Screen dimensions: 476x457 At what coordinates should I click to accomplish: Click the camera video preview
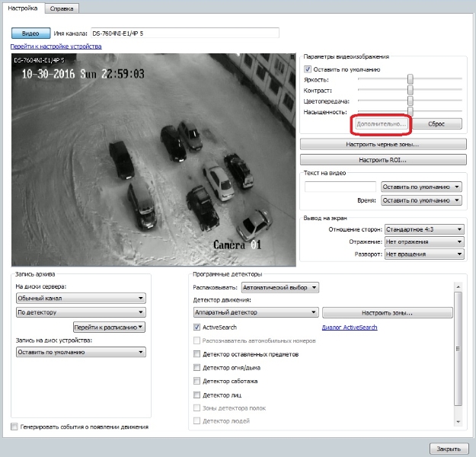[154, 160]
